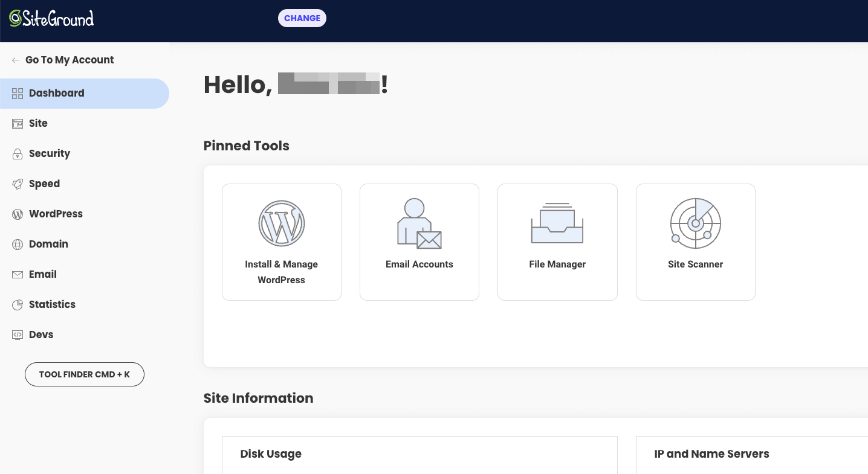Click the SiteGround logo
This screenshot has height=474, width=868.
point(51,18)
